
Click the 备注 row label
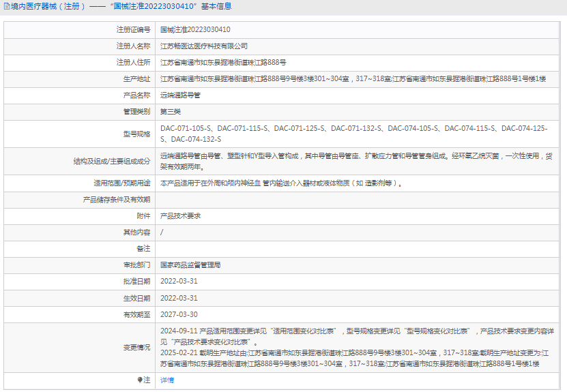(x=143, y=249)
